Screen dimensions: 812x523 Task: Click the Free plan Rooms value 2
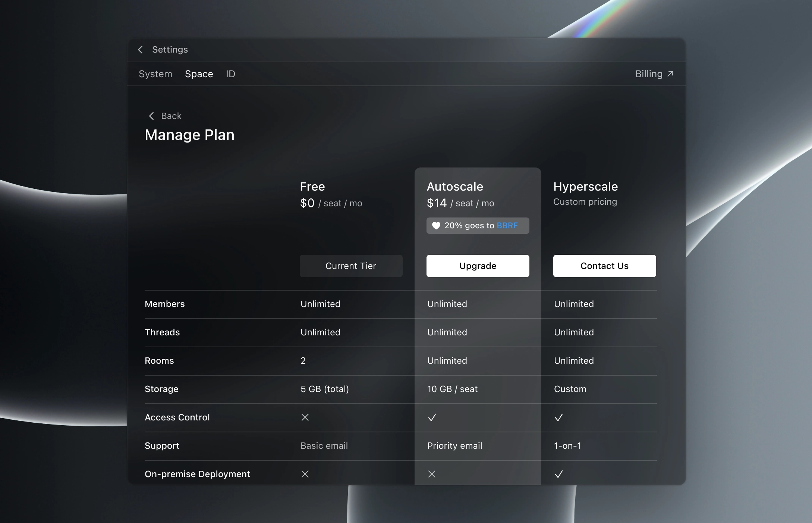(x=303, y=361)
